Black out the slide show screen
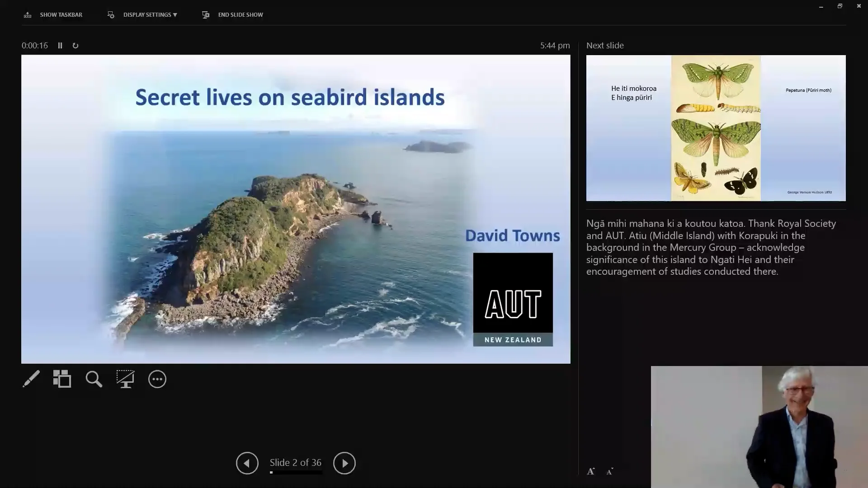Screen dimensions: 868x488 [125, 379]
